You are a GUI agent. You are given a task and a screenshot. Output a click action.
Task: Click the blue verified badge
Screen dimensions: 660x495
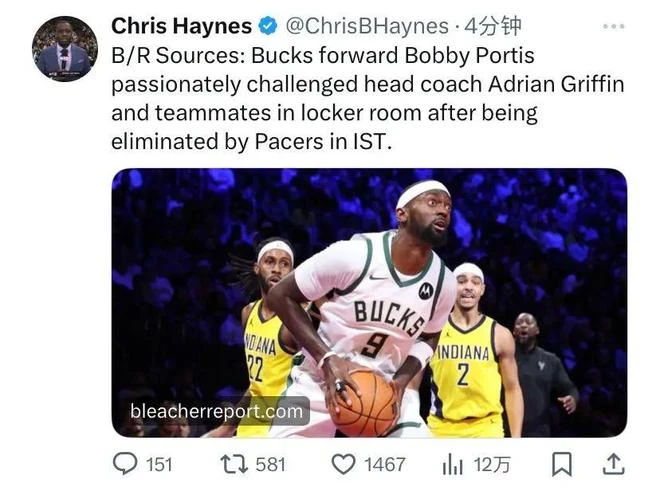pos(267,26)
